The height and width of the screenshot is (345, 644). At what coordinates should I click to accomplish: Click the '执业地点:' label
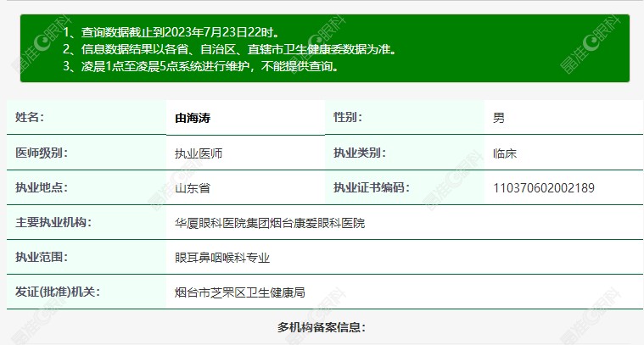point(42,187)
